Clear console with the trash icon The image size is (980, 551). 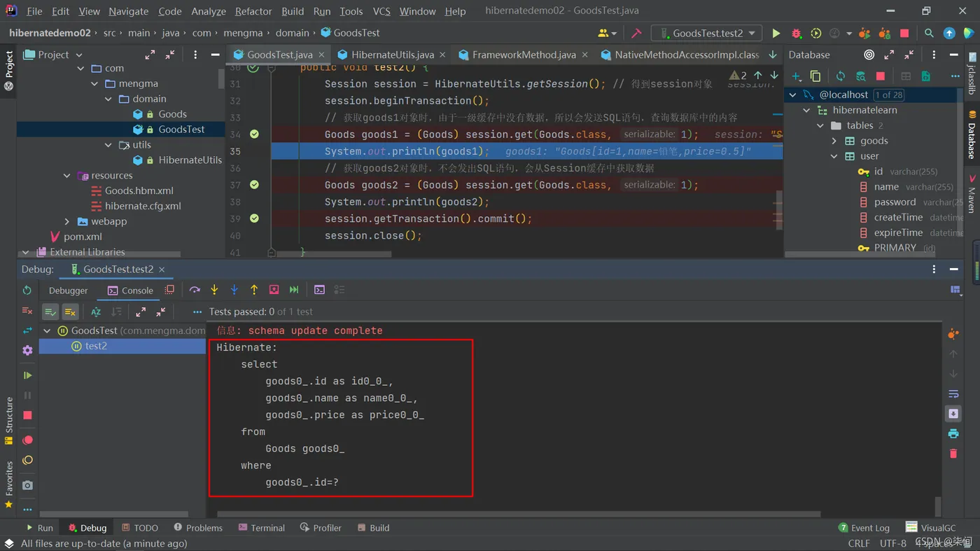(x=953, y=454)
